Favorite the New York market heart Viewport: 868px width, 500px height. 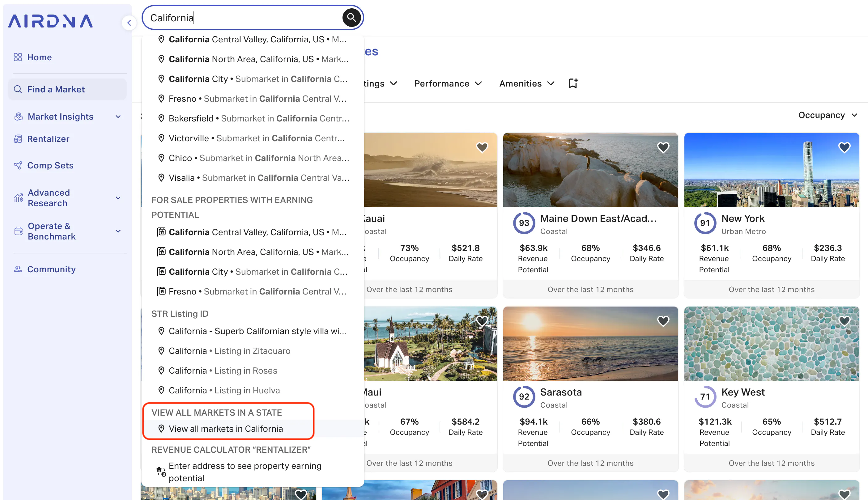click(x=844, y=147)
